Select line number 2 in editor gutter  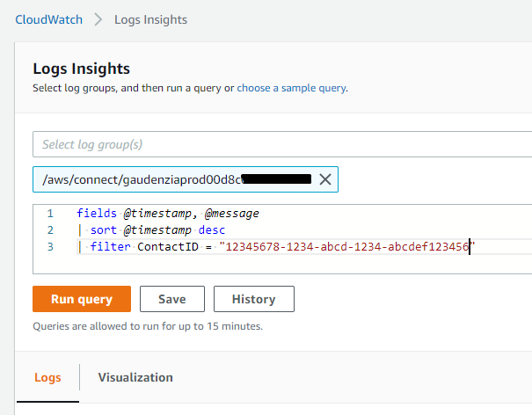(50, 230)
